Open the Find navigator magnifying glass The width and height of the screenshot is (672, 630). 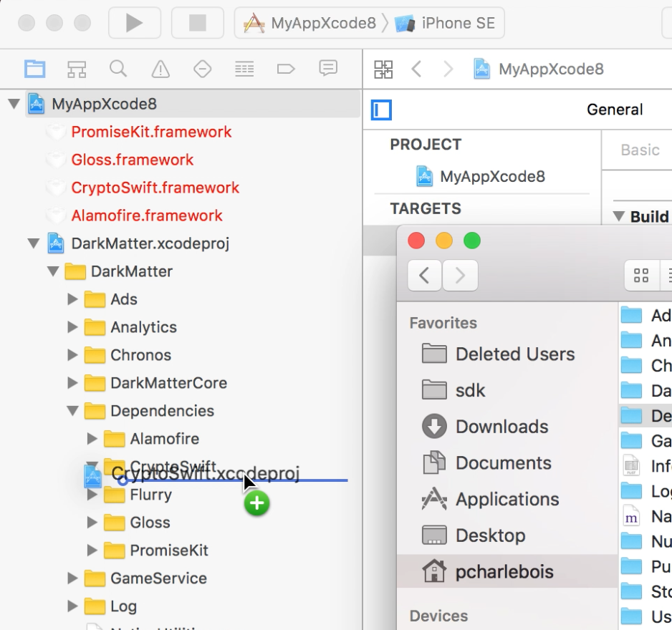pos(119,68)
